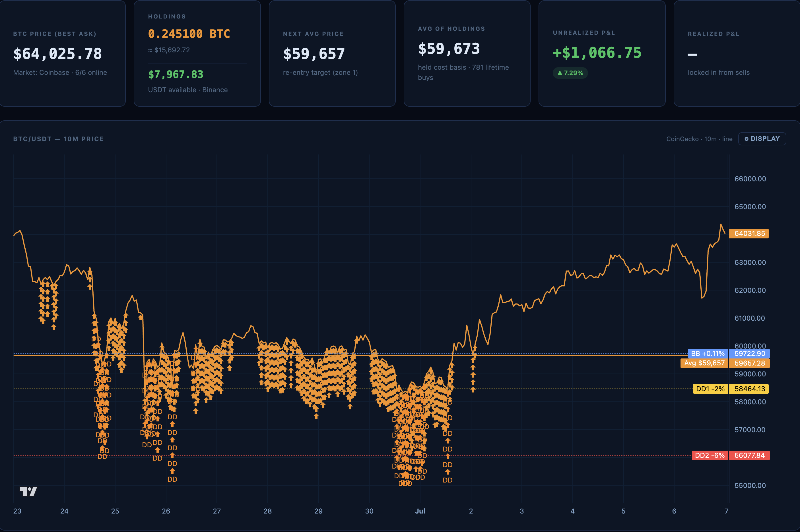800x532 pixels.
Task: Click the $59,673 avg of holdings
Action: [449, 49]
